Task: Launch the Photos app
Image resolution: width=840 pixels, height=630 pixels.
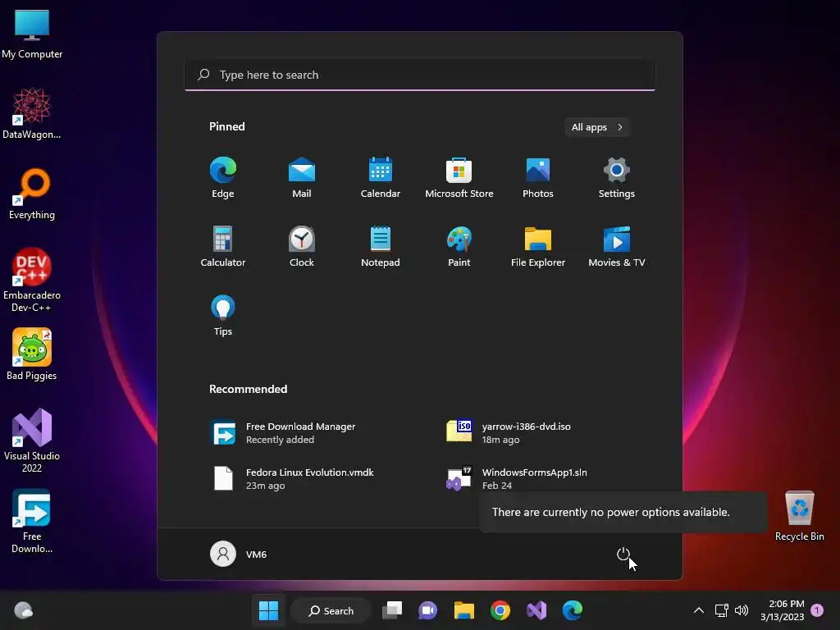Action: pos(538,177)
